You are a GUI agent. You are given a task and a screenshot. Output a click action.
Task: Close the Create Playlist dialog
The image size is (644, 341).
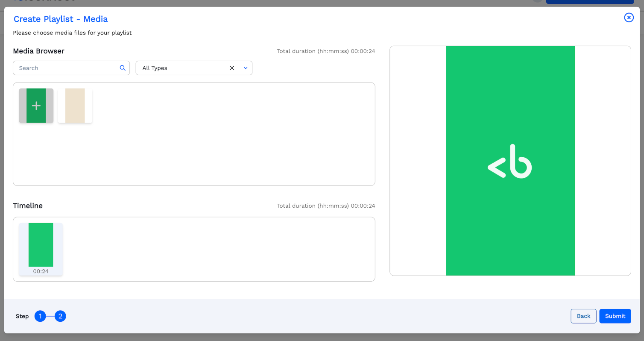click(x=629, y=18)
